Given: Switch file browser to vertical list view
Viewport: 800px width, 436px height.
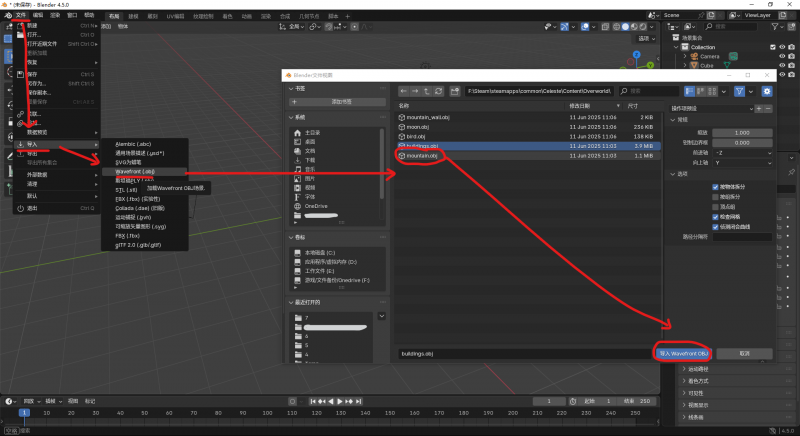Looking at the screenshot, I should pos(689,91).
